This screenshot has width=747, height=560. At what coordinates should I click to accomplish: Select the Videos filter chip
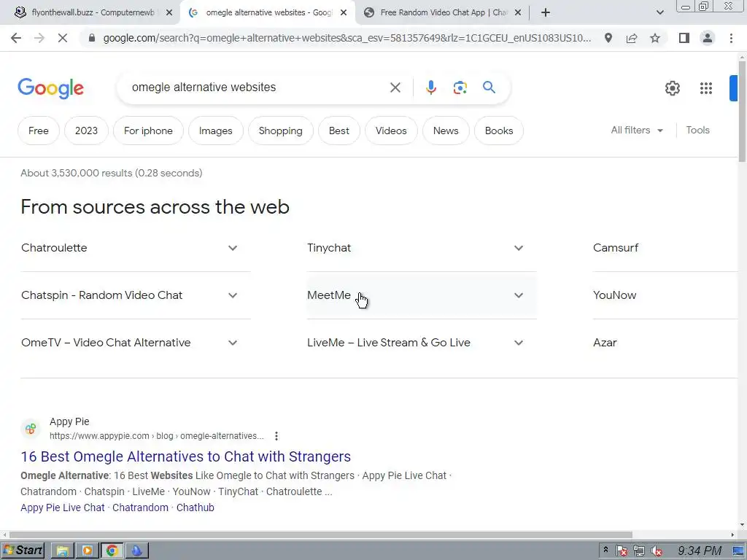tap(391, 131)
